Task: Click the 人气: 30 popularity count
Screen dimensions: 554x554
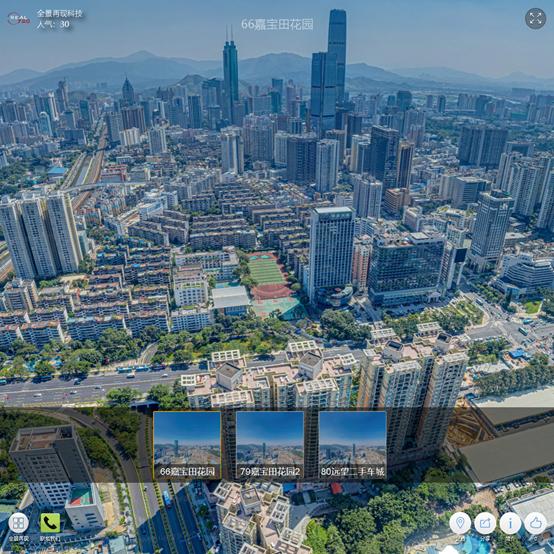Action: pos(53,24)
